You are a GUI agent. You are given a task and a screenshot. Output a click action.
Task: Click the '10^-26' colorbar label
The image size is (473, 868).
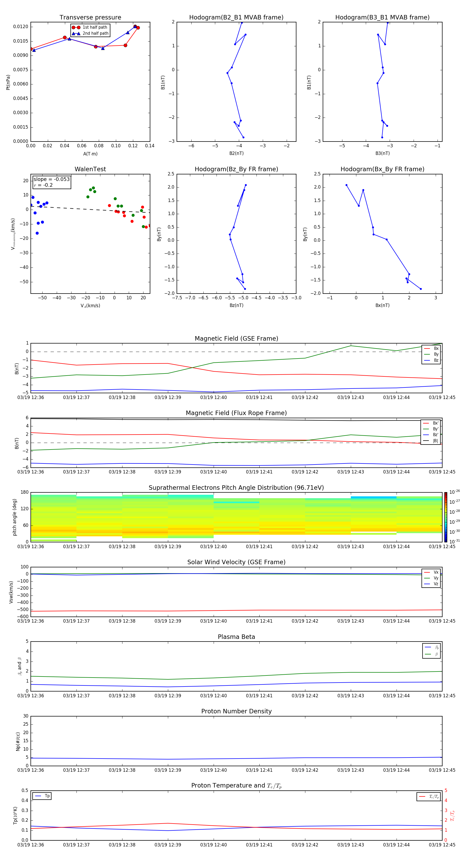(455, 492)
